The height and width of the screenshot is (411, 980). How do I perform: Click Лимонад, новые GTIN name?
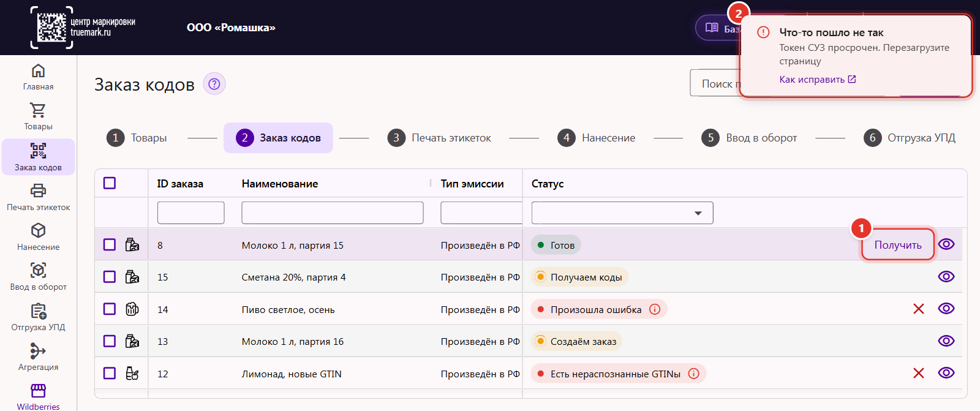point(292,374)
